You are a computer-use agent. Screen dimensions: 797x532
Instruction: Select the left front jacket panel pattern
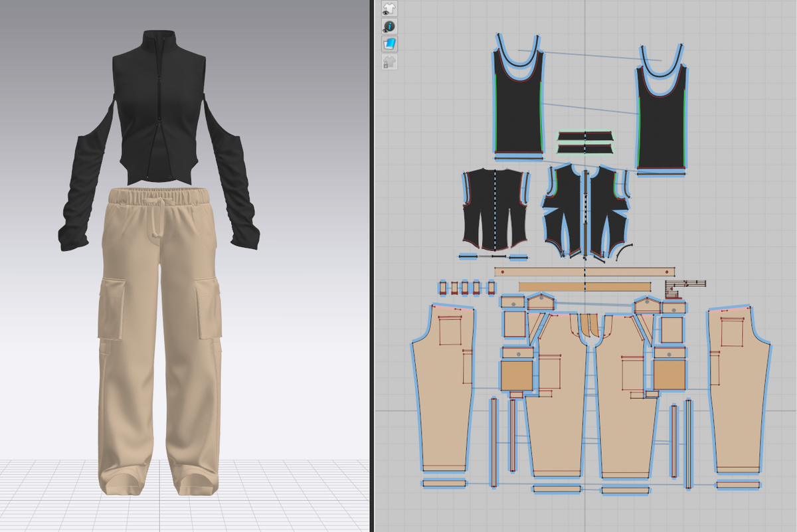click(x=563, y=209)
